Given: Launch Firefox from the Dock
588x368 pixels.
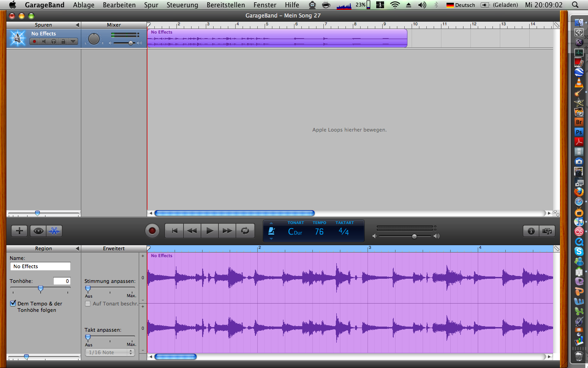Looking at the screenshot, I should 579,192.
